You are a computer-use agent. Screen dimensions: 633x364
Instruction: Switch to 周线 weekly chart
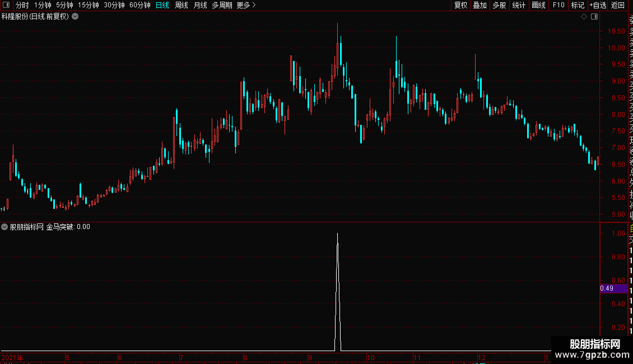[181, 5]
